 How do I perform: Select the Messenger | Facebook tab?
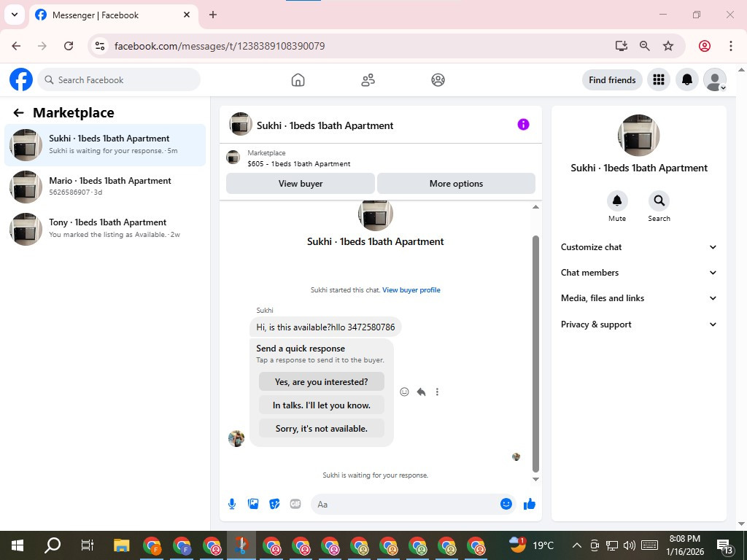click(x=113, y=15)
